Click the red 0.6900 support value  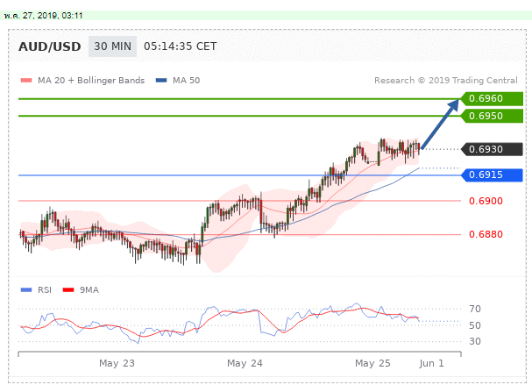(486, 201)
